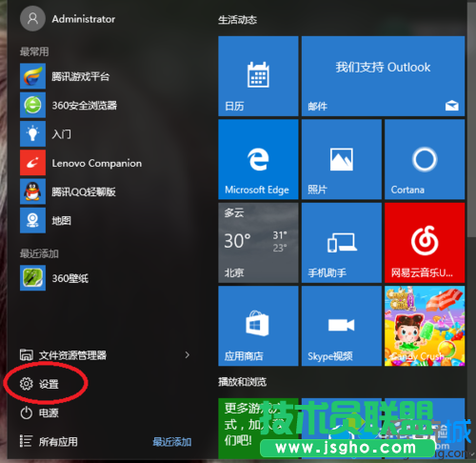Expand 文件资源管理器 jump list arrow

(188, 354)
